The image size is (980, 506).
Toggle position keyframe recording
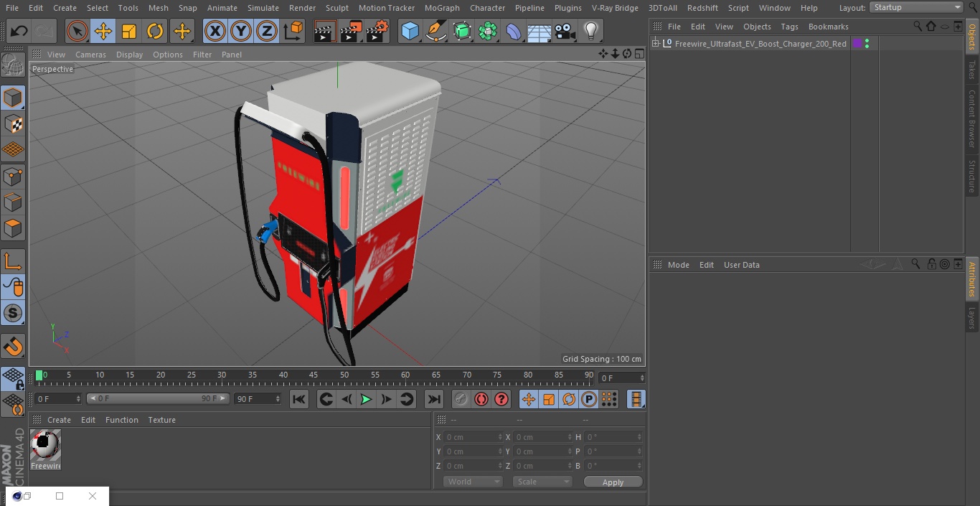click(529, 399)
